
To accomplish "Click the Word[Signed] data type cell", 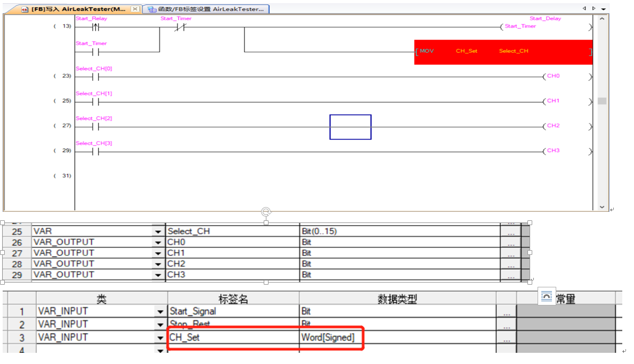I will (328, 337).
